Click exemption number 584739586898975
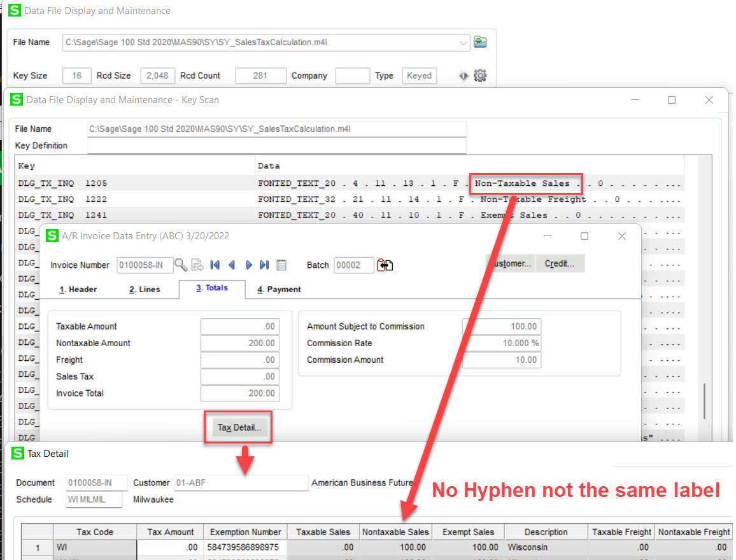Viewport: 736px width, 560px height. (x=246, y=547)
